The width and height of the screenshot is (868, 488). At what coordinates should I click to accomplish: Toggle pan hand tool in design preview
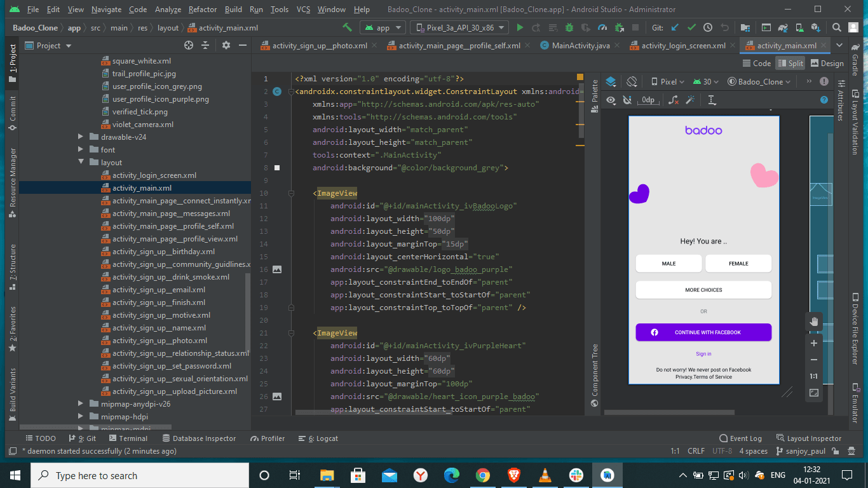pos(813,322)
